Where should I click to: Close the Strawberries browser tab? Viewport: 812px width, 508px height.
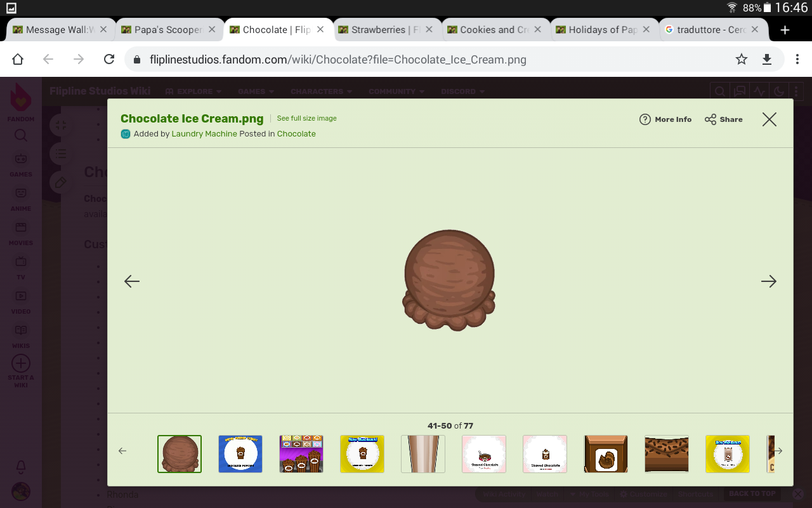point(429,29)
